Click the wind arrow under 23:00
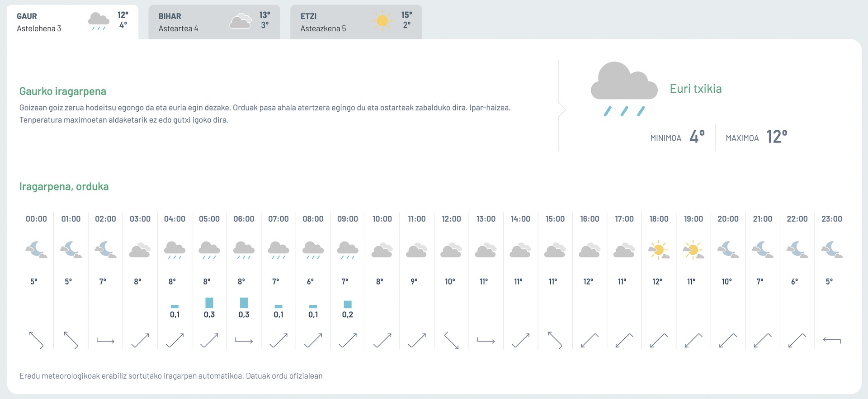The image size is (868, 399). pos(832,340)
